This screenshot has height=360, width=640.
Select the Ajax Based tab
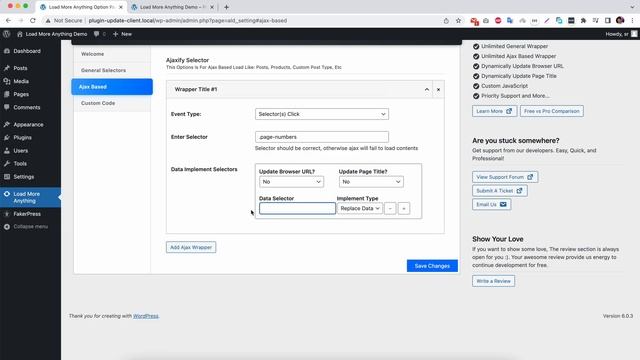112,87
